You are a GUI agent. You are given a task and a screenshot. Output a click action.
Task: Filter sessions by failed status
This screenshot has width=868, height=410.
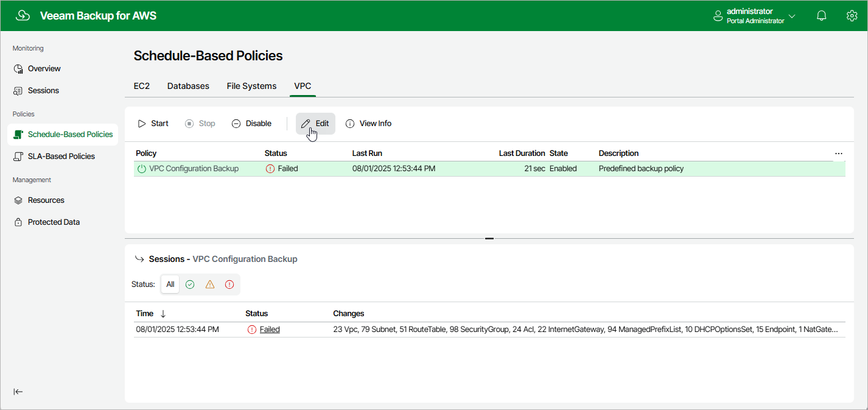229,284
